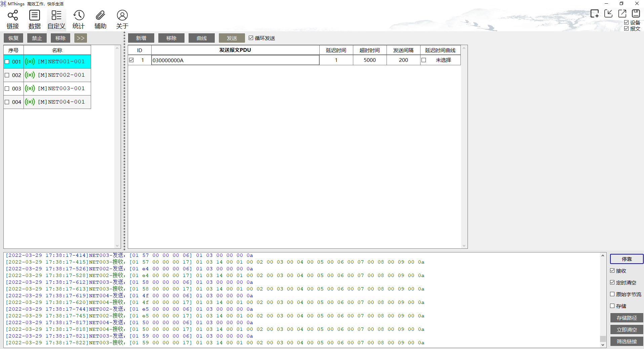Select the [M]NET004-001 device row
The image size is (644, 349).
click(x=47, y=102)
